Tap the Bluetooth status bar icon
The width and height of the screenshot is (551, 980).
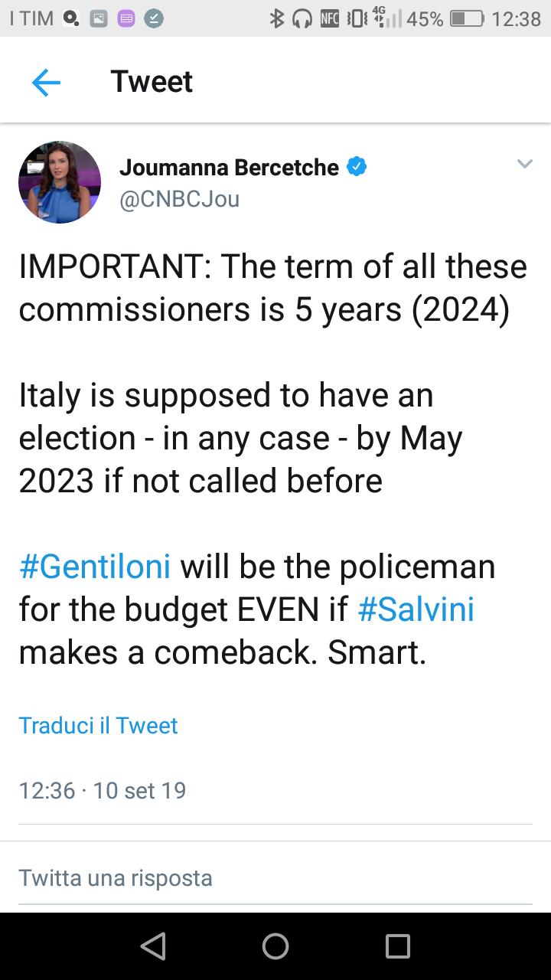point(277,18)
